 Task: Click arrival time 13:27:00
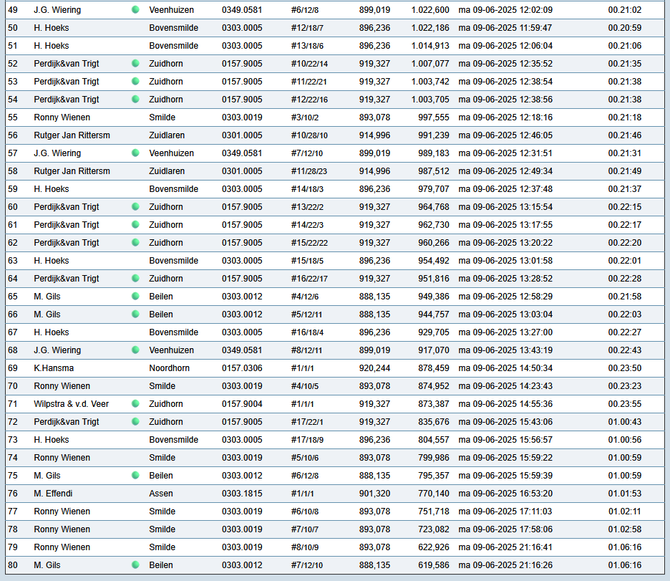[x=535, y=332]
